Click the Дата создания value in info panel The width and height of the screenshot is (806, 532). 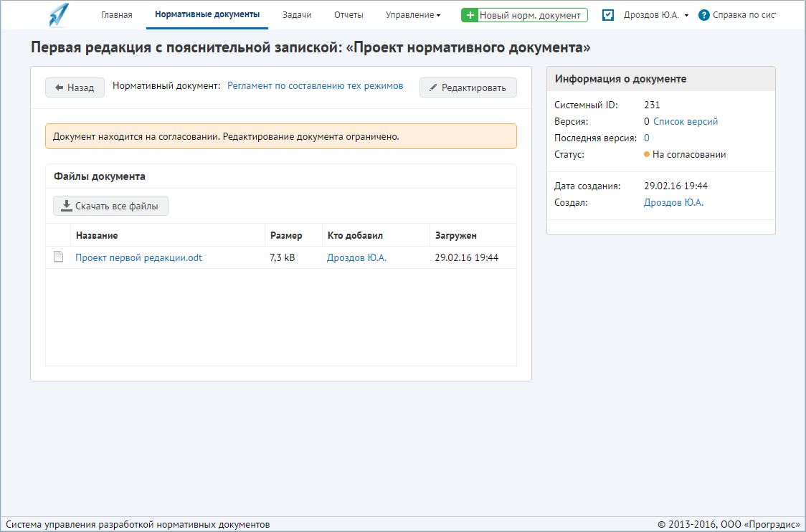676,186
